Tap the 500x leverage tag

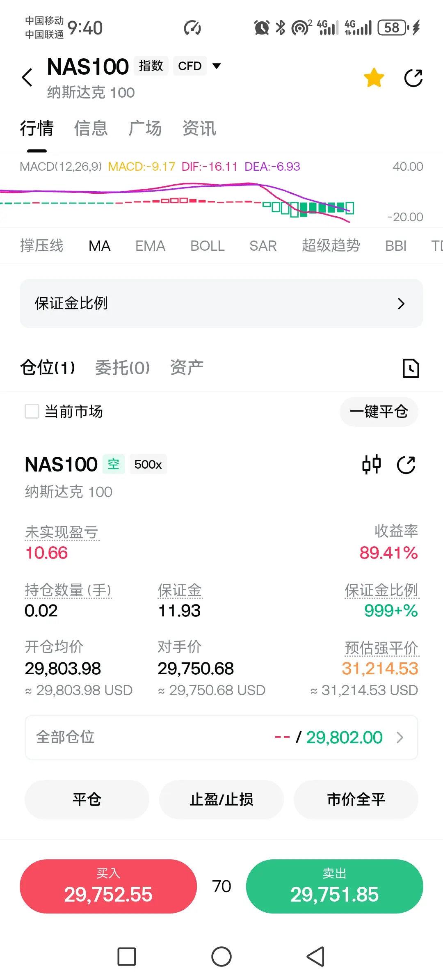[x=148, y=464]
